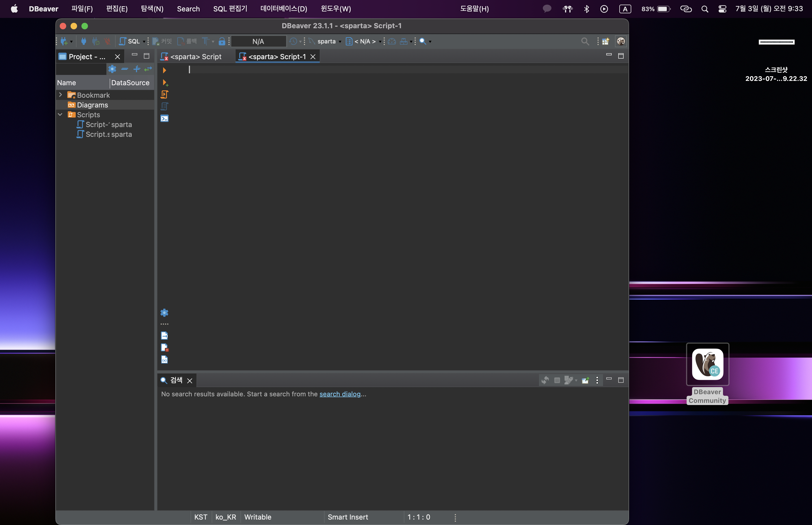The image size is (812, 525).
Task: Toggle the execution log panel icon in editor sidebar
Action: 164,347
